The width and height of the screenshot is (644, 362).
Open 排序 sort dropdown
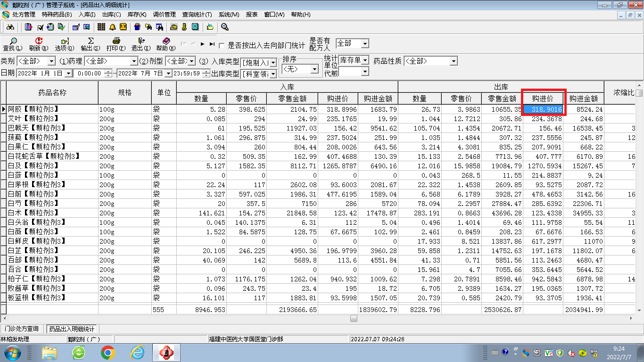point(314,69)
